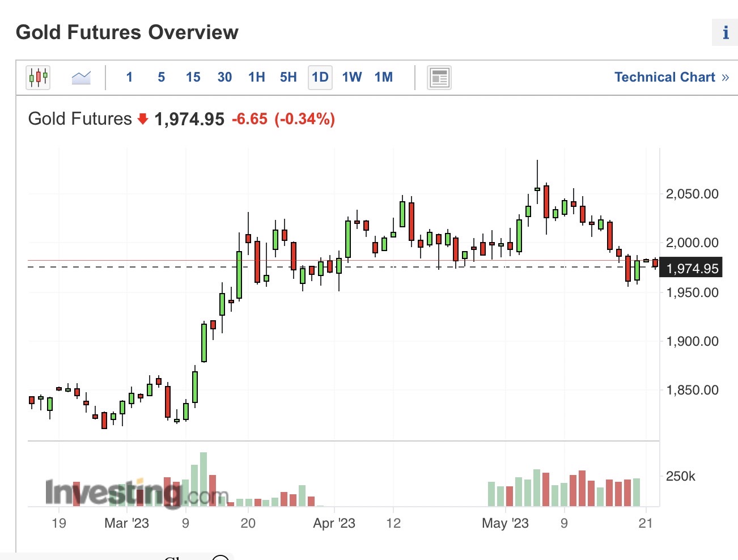Viewport: 738px width, 560px height.
Task: Open the Technical Chart link
Action: (672, 77)
